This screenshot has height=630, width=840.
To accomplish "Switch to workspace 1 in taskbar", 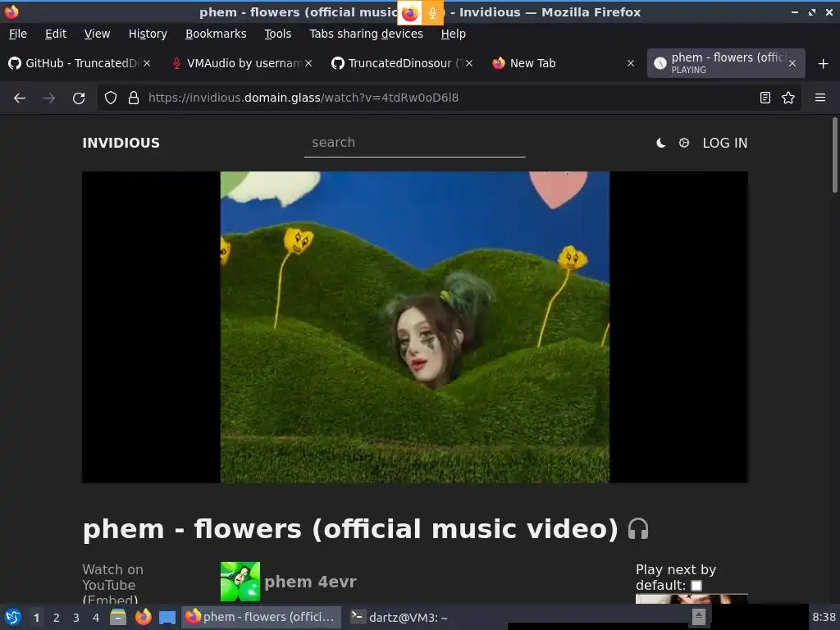I will tap(36, 618).
